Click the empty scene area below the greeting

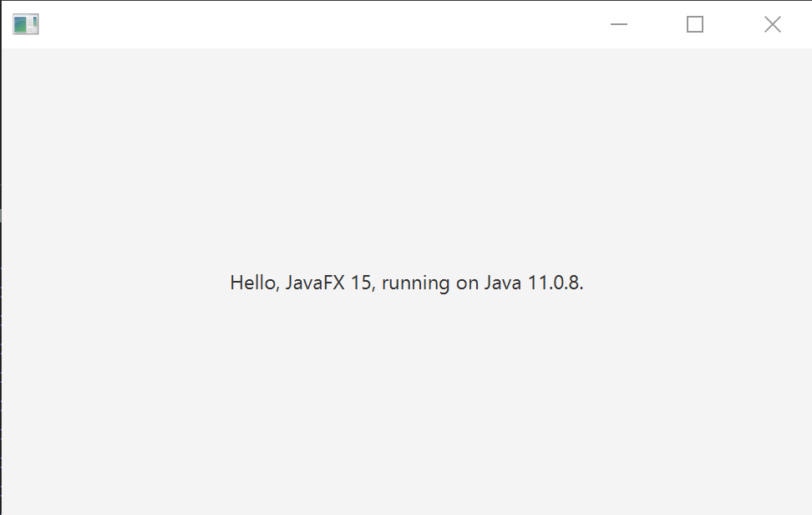[x=406, y=401]
